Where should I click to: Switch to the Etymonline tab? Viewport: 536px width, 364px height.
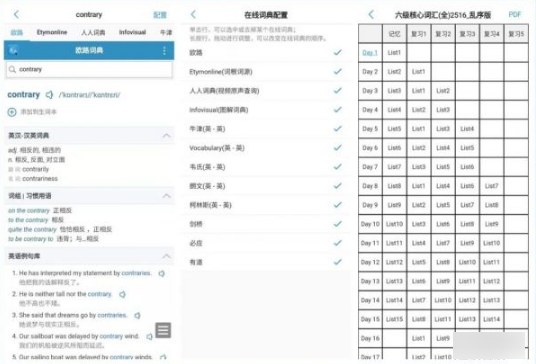click(x=52, y=32)
